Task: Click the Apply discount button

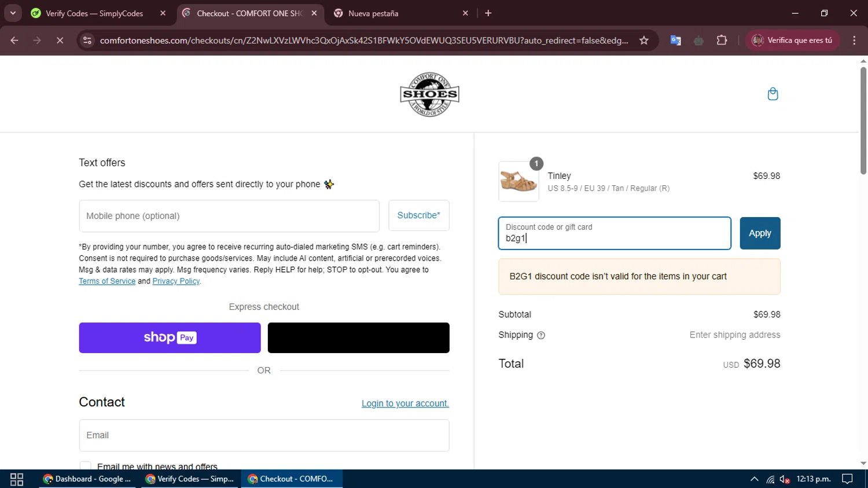Action: tap(760, 233)
